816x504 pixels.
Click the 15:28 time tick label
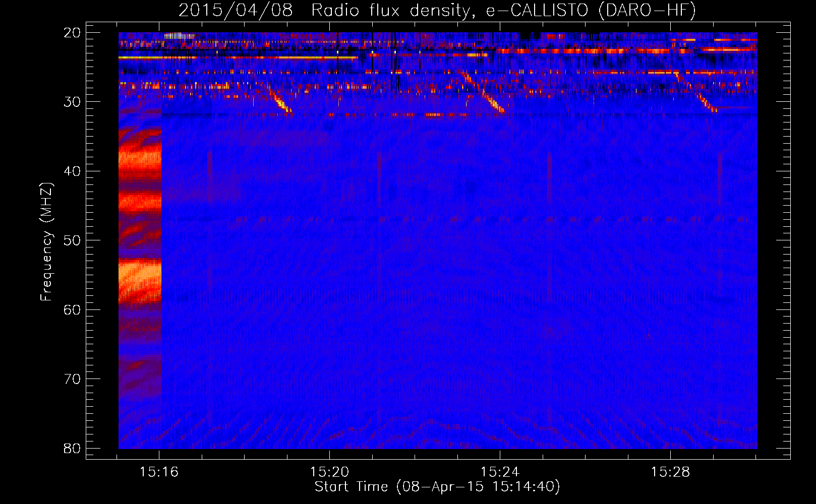tap(670, 472)
